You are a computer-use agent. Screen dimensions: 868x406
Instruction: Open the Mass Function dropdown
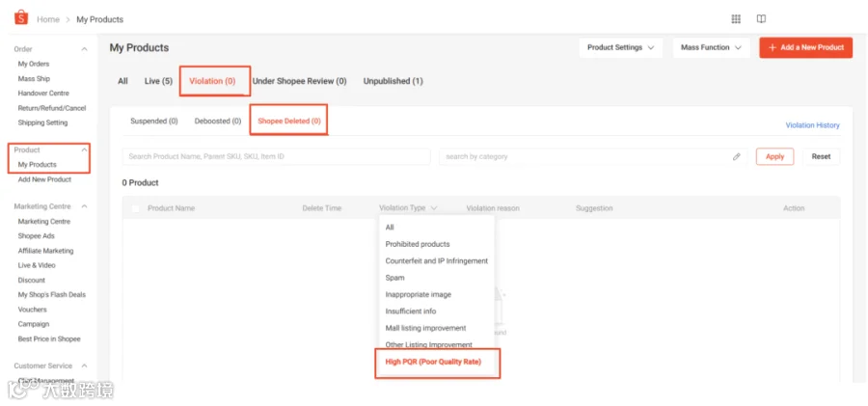(x=712, y=47)
